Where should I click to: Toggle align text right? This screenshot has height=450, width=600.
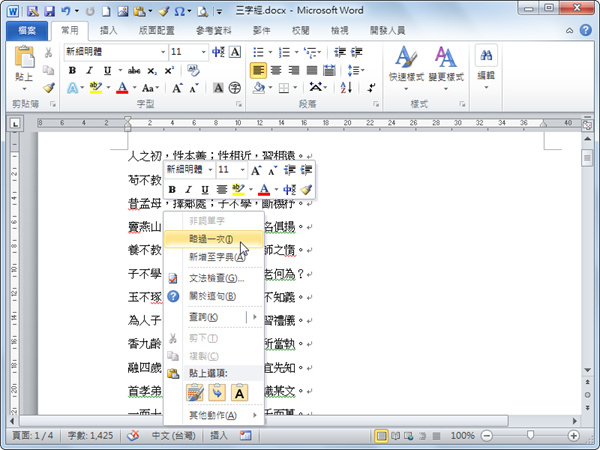click(x=293, y=70)
